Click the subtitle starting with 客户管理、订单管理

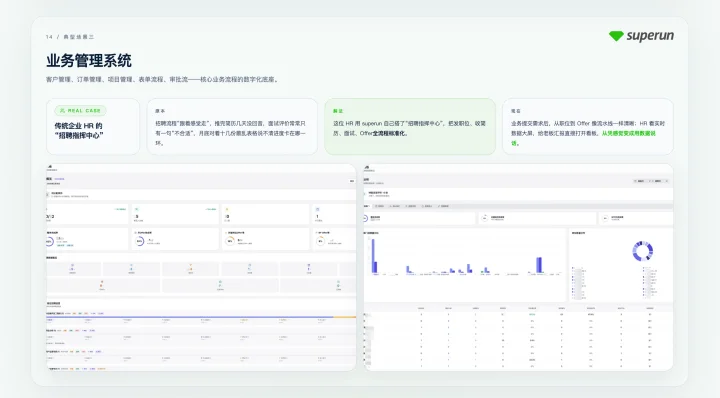(x=162, y=79)
